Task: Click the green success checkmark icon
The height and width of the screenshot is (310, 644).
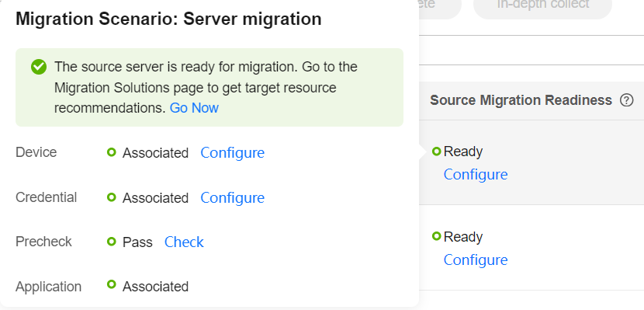Action: (39, 67)
